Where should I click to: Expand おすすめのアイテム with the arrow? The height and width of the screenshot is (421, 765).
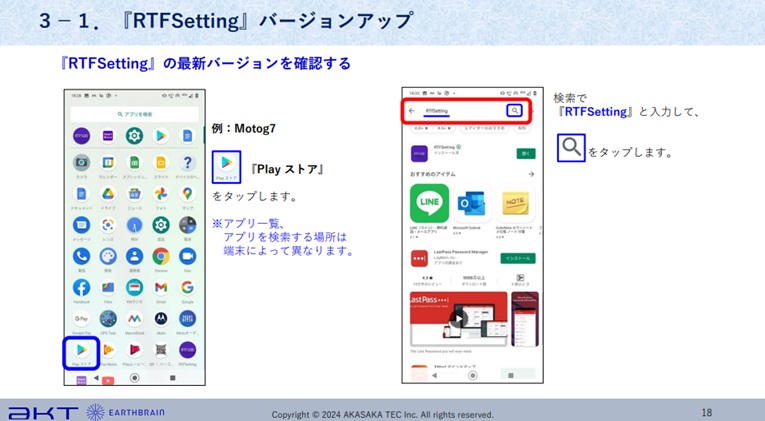tap(531, 174)
